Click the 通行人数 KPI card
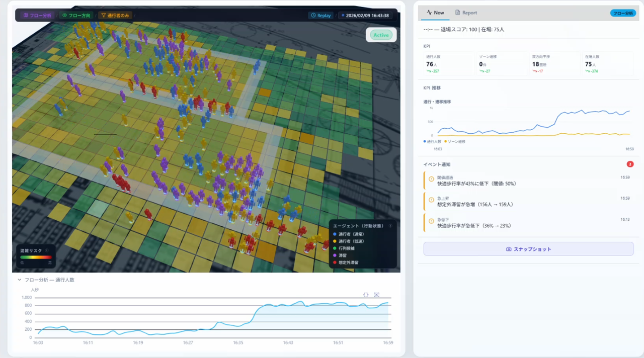Screen dimensions: 644x358 click(x=449, y=63)
